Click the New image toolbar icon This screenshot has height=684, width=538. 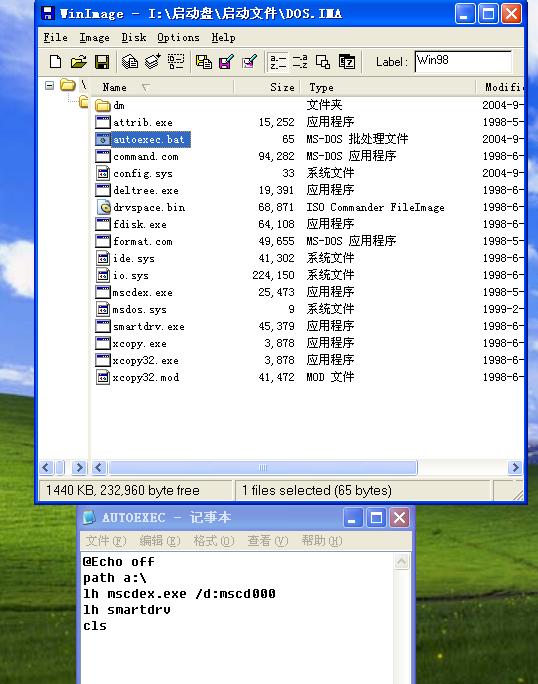[55, 62]
